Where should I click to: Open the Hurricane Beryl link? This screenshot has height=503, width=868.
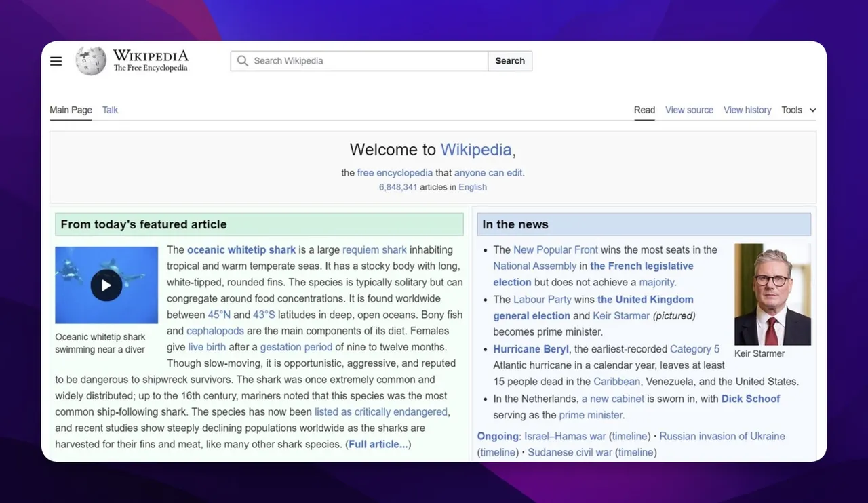531,349
